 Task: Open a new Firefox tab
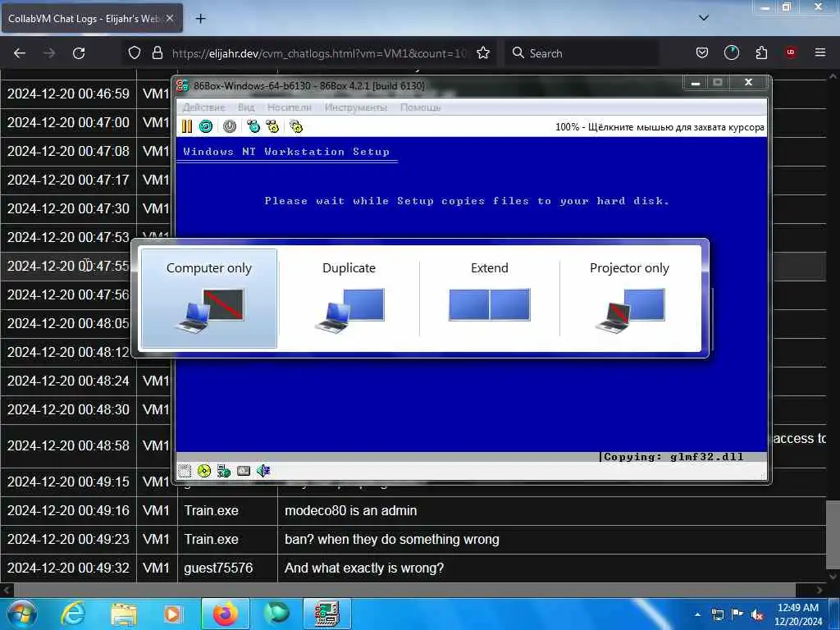(x=201, y=19)
